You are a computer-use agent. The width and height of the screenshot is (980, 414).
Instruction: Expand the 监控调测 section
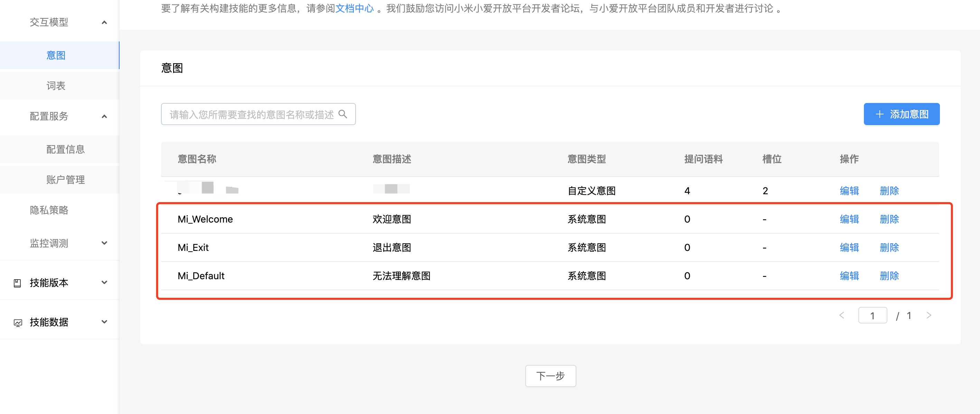(x=104, y=243)
